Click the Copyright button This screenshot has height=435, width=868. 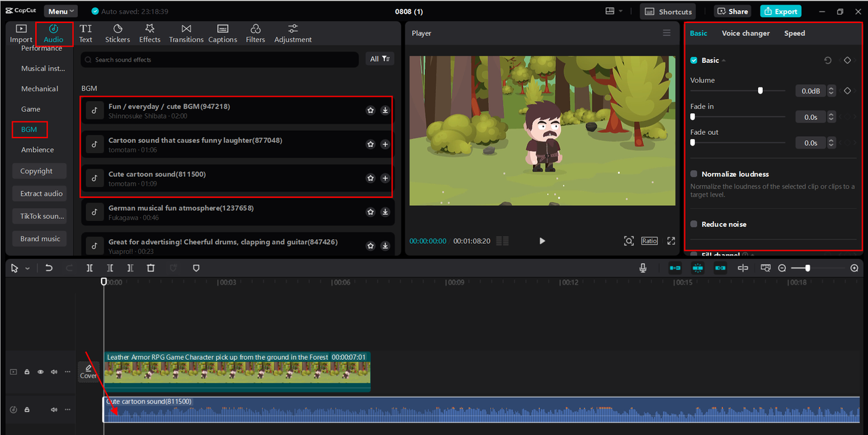[39, 171]
